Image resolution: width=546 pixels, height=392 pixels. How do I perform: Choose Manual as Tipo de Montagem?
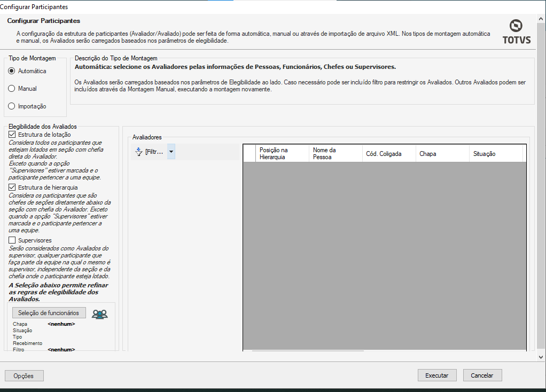[x=12, y=89]
